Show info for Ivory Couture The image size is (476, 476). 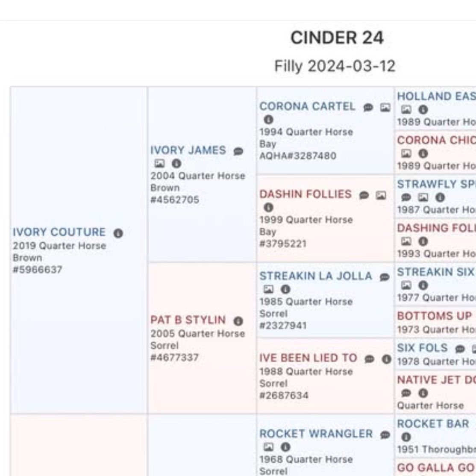[118, 233]
